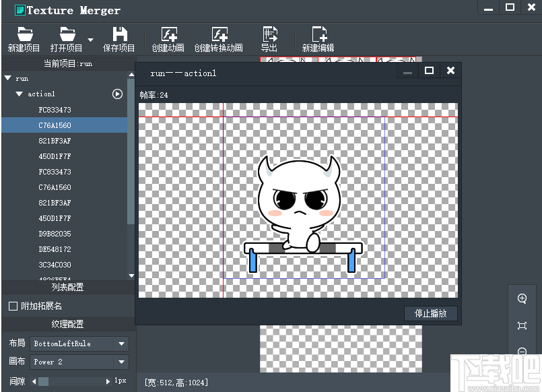The height and width of the screenshot is (392, 542).
Task: Switch to the 纹理配置 section header
Action: point(67,324)
